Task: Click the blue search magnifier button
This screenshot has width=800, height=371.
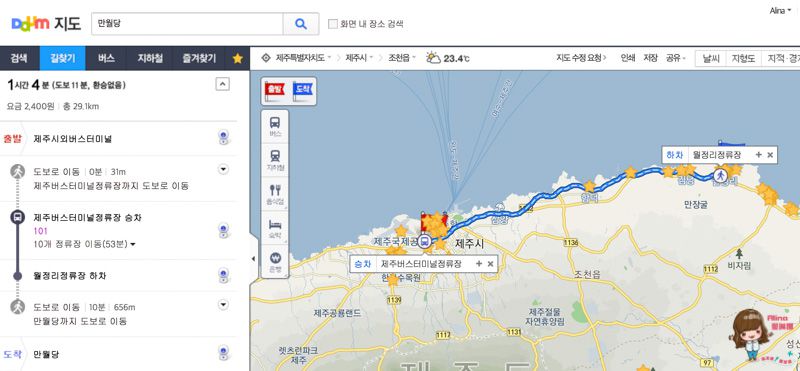Action: [x=301, y=23]
